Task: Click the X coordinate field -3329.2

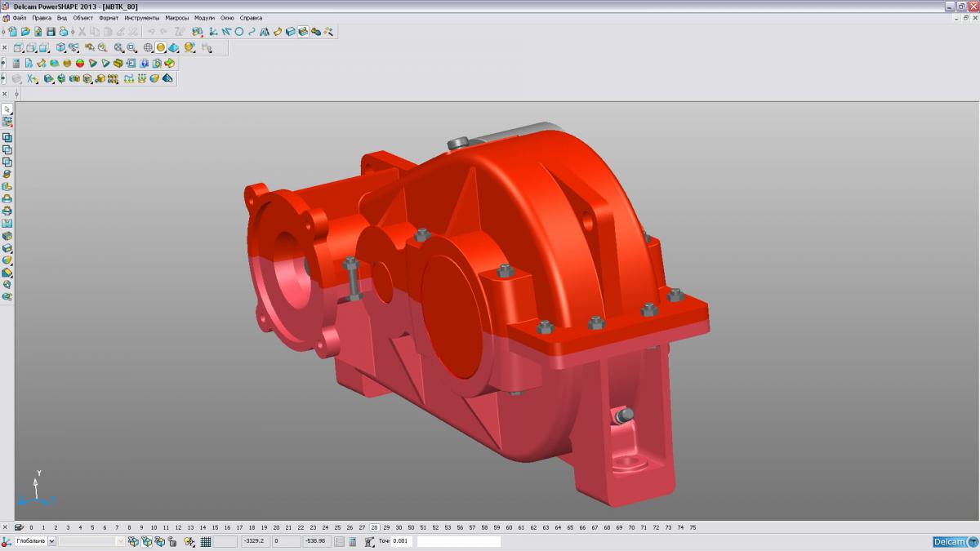Action: (254, 542)
